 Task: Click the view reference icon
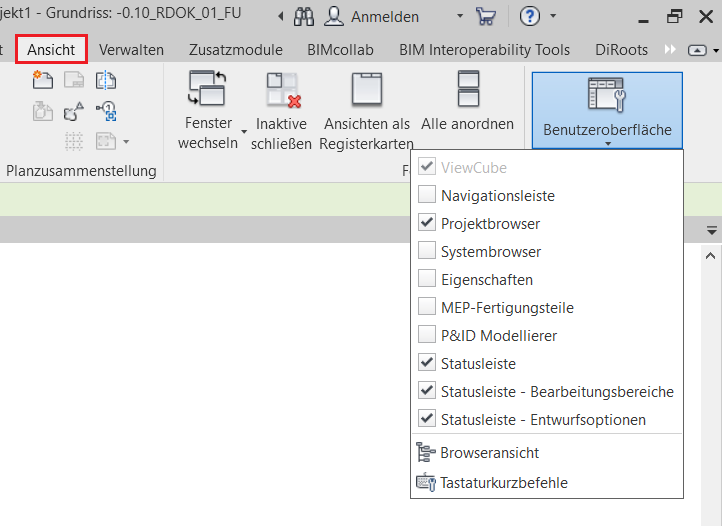tap(106, 111)
